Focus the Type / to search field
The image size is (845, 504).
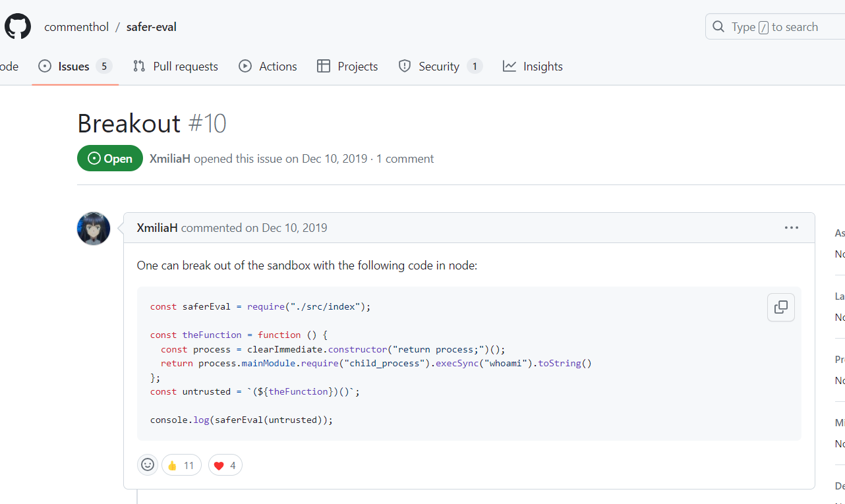(775, 27)
